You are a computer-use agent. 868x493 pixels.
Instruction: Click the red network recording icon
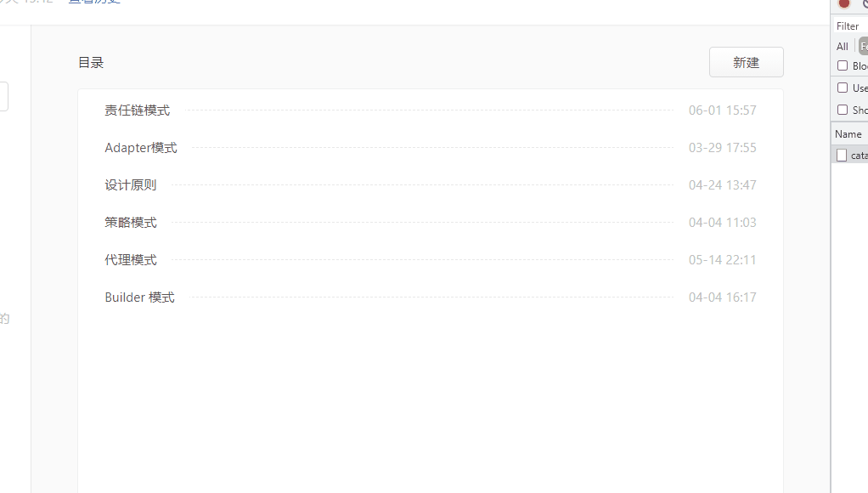coord(844,3)
